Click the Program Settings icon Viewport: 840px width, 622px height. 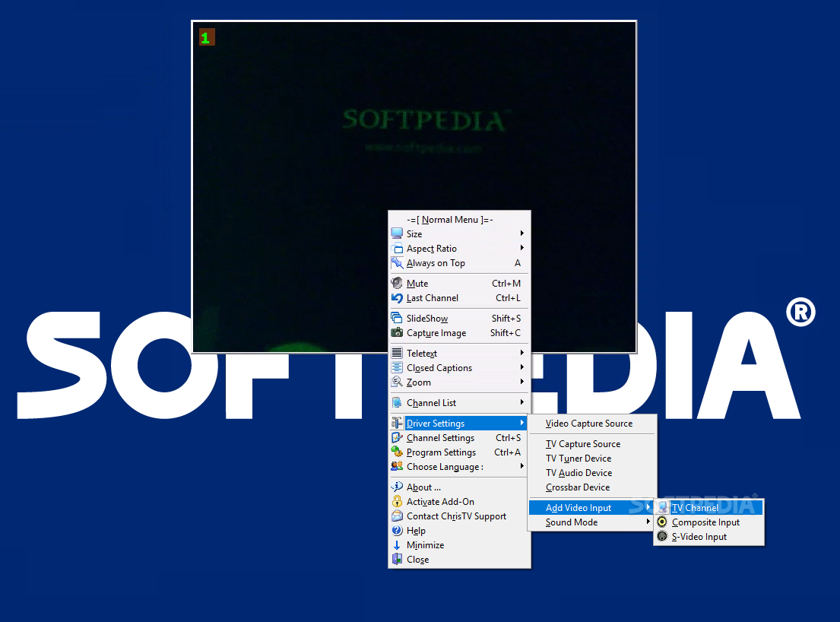(x=397, y=452)
